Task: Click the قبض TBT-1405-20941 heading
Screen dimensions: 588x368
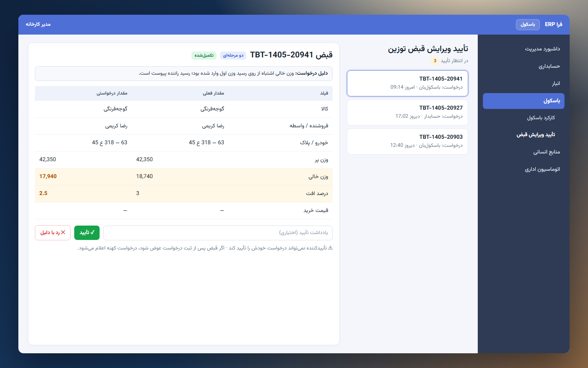Action: coord(291,55)
